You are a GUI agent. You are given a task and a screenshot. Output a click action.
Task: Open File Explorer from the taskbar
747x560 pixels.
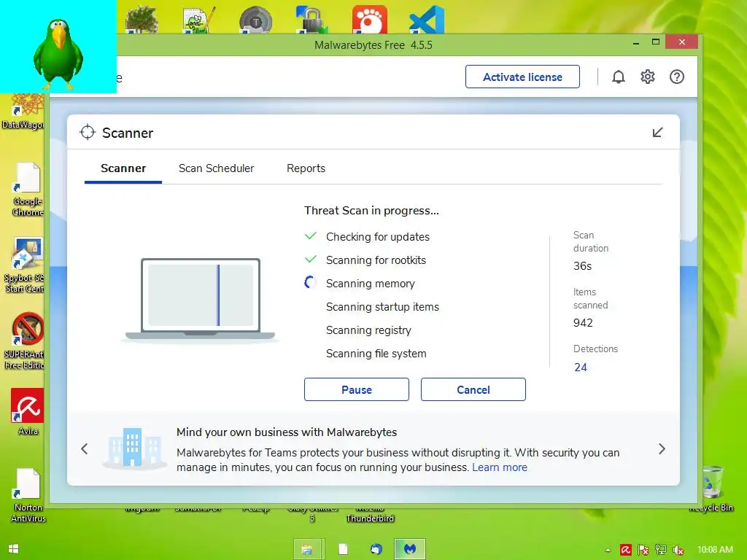[x=309, y=550]
